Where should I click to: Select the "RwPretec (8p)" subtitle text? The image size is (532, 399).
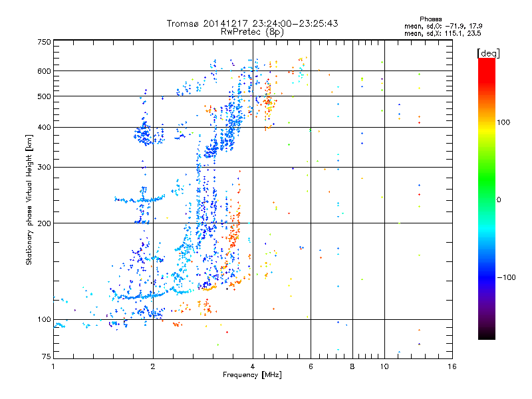pyautogui.click(x=252, y=32)
